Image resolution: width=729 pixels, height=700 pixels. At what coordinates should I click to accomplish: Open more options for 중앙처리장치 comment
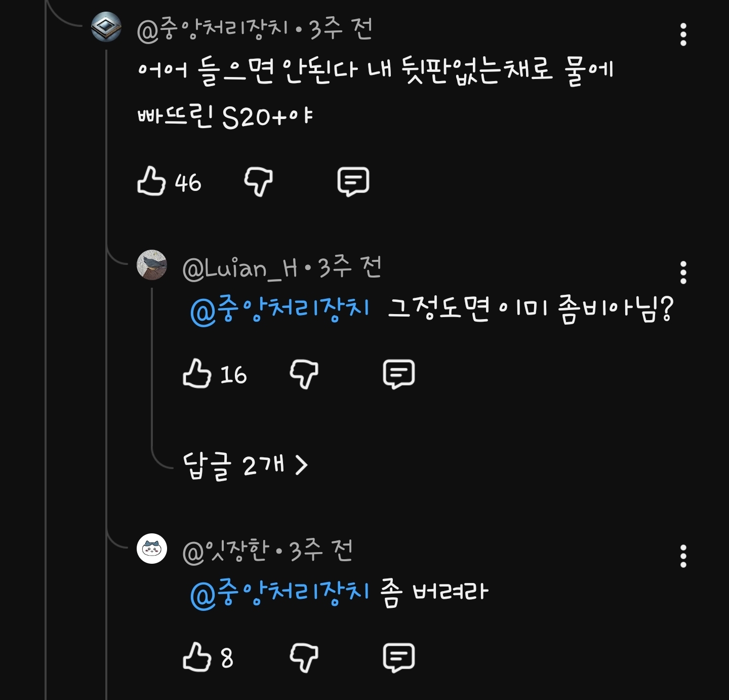point(683,34)
